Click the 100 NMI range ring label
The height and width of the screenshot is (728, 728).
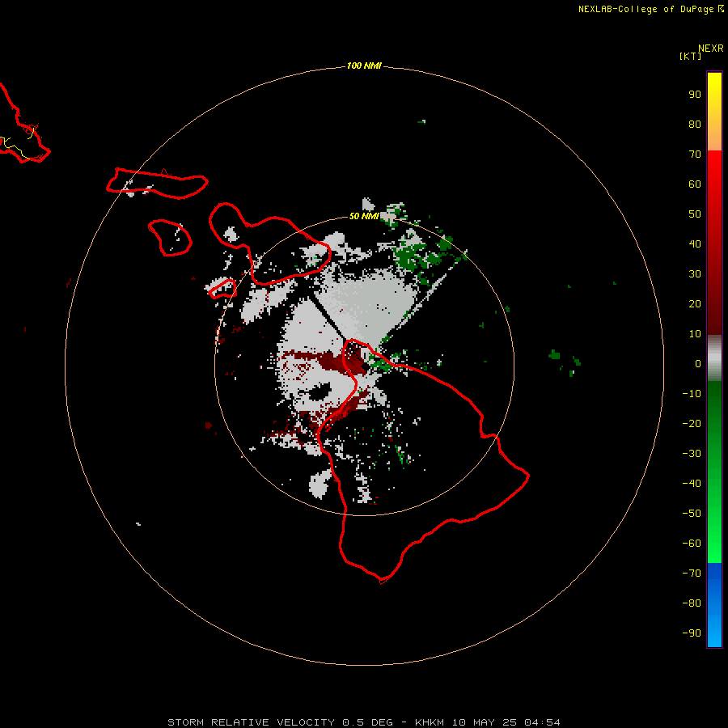coord(364,66)
